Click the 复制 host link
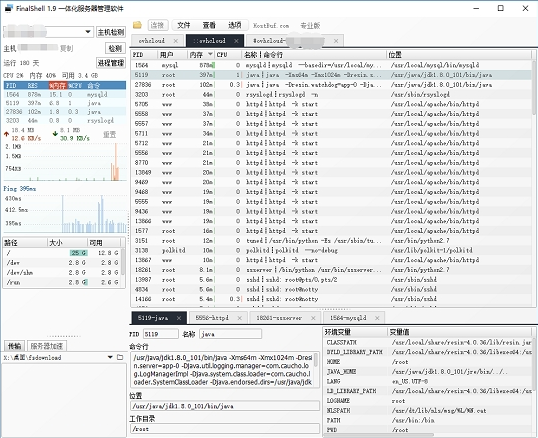Viewport: 538px width, 438px height. 66,48
